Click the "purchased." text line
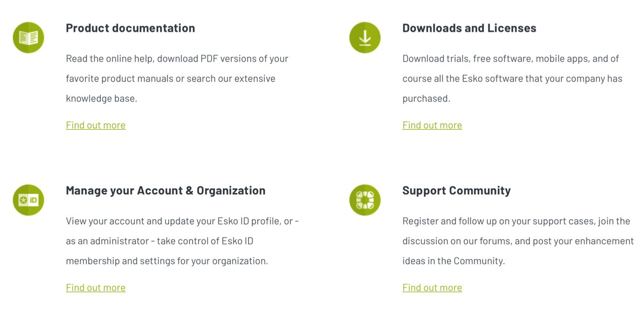Image resolution: width=644 pixels, height=313 pixels. [x=426, y=98]
